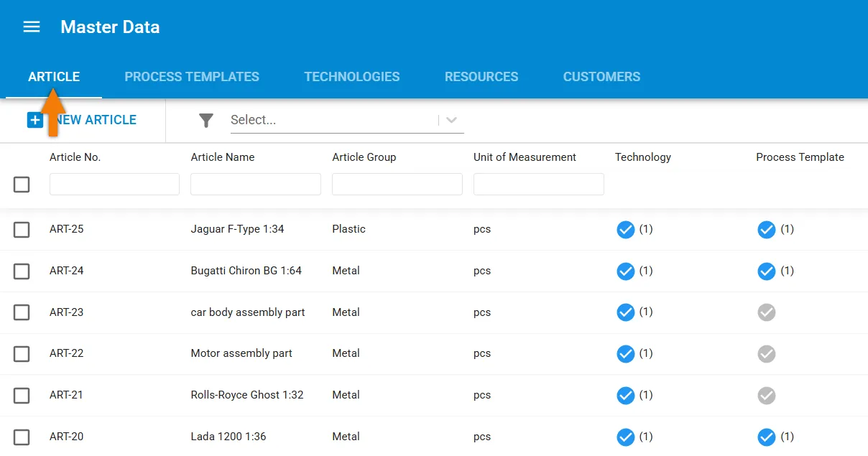Focus the Unit of Measurement filter field
This screenshot has width=868, height=456.
539,185
